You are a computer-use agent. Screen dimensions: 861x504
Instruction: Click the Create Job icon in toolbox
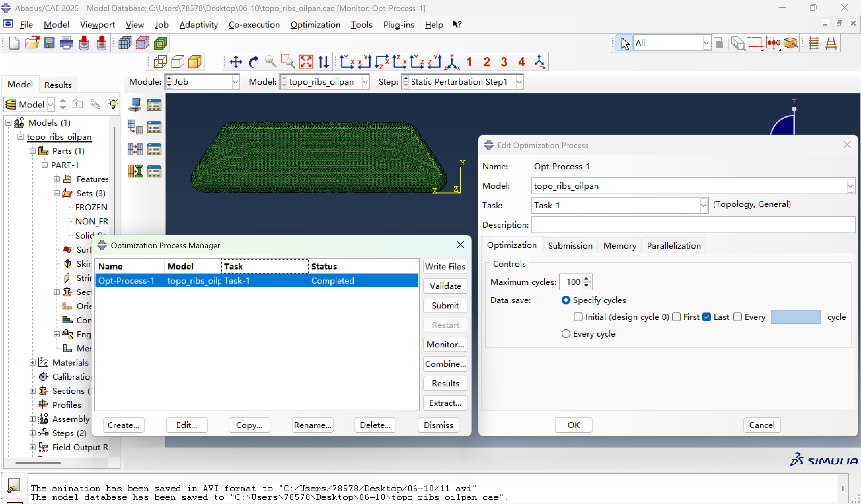point(135,105)
